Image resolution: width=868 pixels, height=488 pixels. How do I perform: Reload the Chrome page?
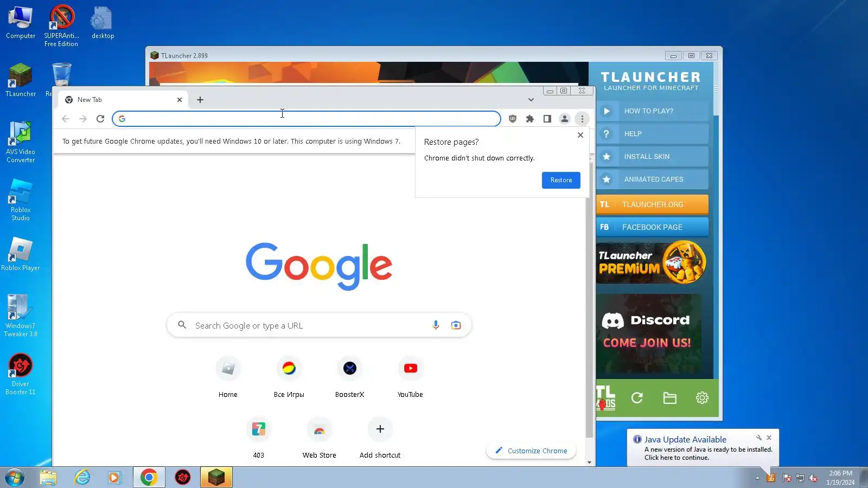[100, 119]
